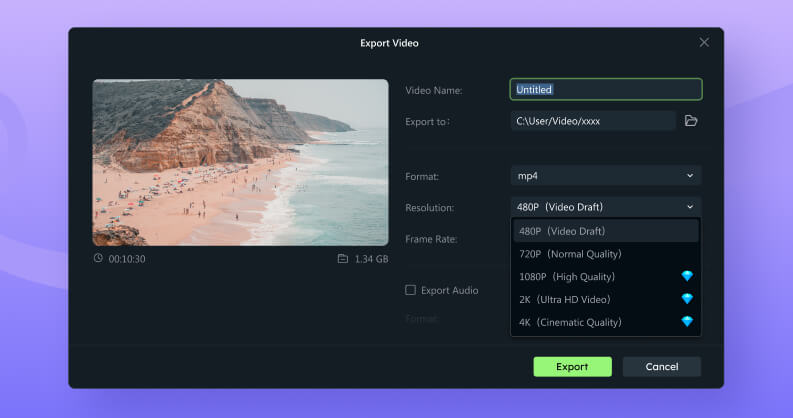
Task: Click the Video Name text field
Action: point(605,89)
